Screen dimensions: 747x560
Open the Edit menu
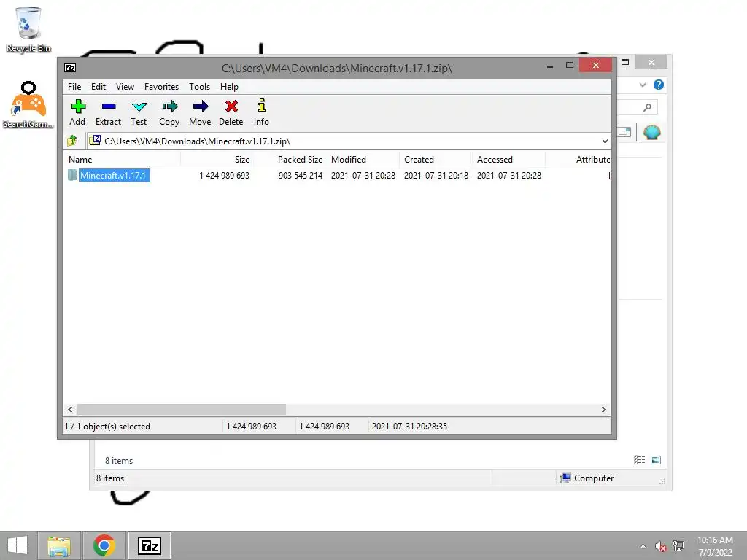coord(98,87)
